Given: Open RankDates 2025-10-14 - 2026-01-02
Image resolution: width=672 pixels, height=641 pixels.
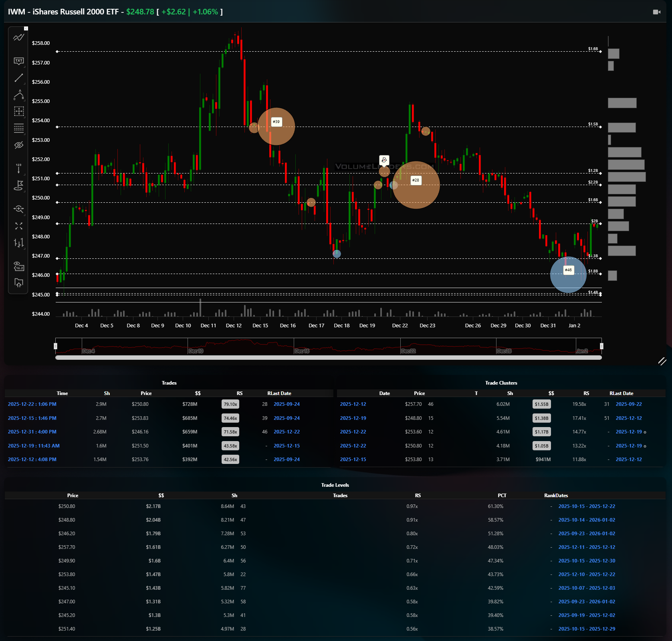Looking at the screenshot, I should click(x=587, y=520).
